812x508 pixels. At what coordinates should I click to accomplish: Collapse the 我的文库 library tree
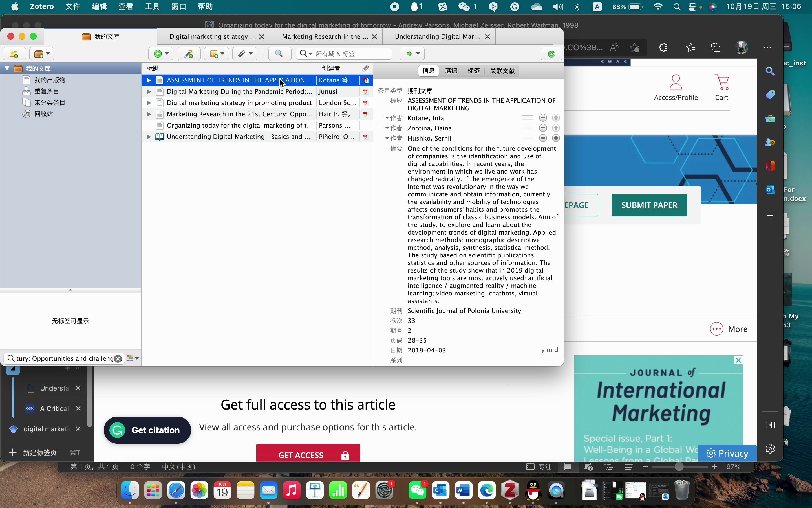point(7,68)
